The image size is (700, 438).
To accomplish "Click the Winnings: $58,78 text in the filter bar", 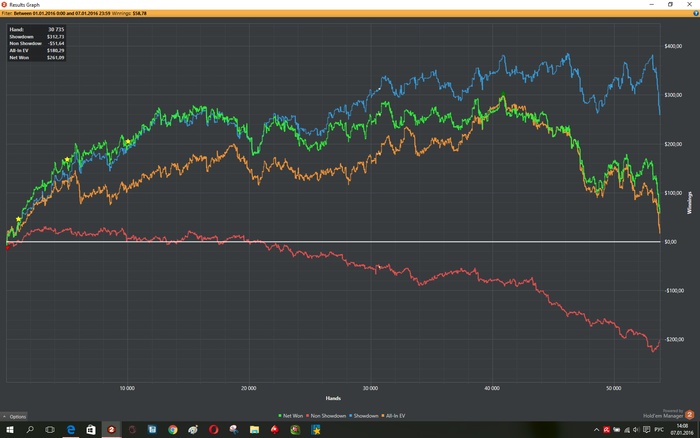I will (129, 13).
